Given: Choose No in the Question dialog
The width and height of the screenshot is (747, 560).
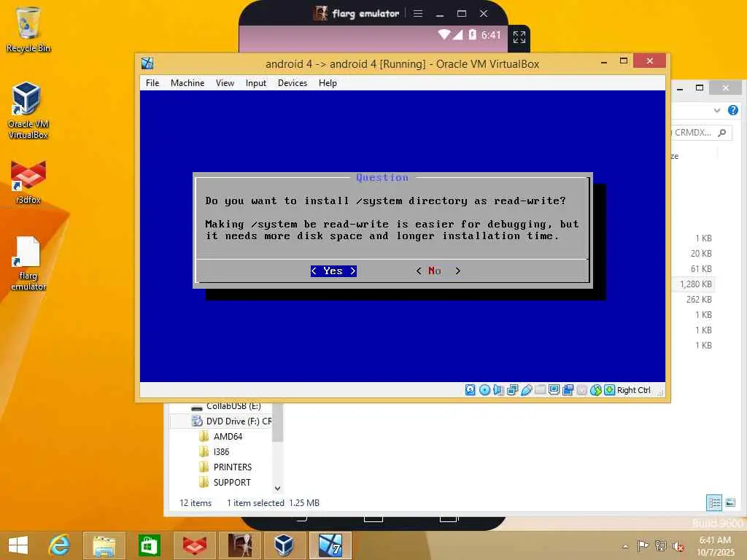Looking at the screenshot, I should (438, 271).
